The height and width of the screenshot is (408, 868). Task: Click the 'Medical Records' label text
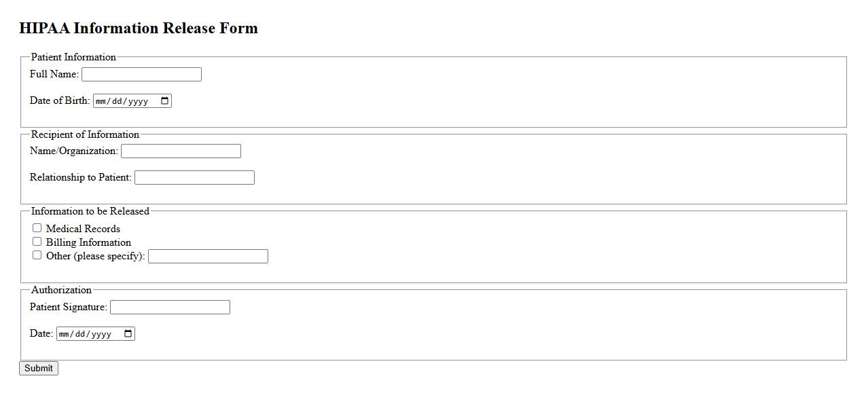click(83, 229)
